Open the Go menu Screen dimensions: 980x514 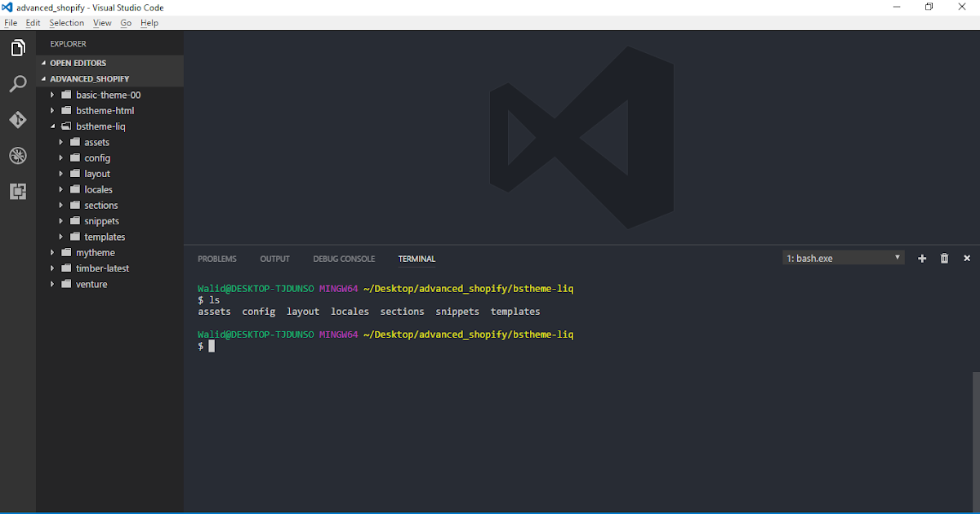[x=126, y=23]
